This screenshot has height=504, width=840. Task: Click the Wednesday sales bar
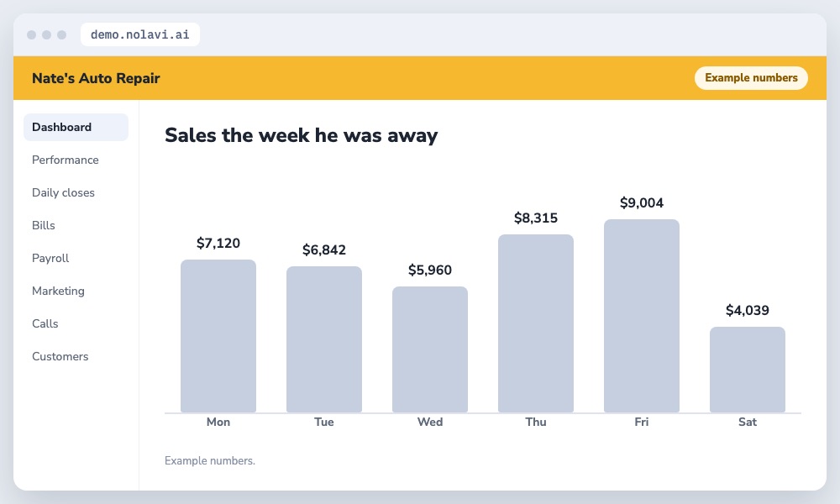429,349
